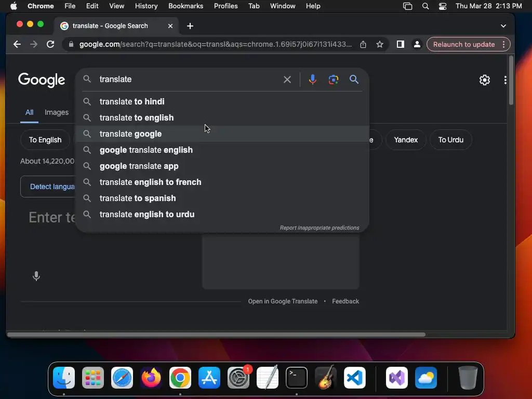The image size is (532, 399).
Task: Open Finder from the Dock
Action: pos(64,378)
